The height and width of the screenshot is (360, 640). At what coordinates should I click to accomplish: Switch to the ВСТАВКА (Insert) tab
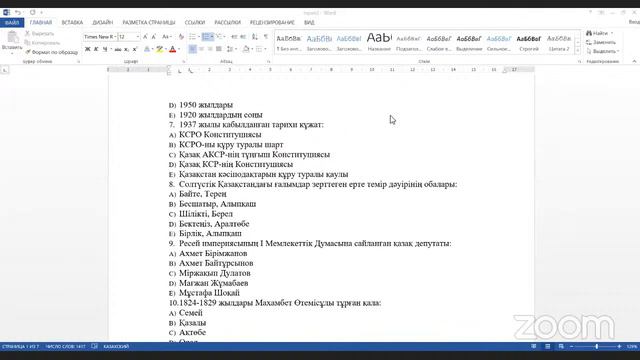72,22
